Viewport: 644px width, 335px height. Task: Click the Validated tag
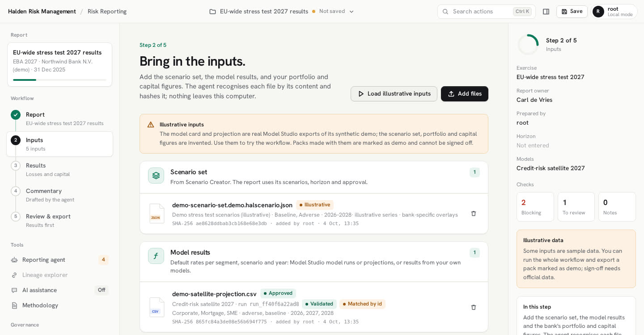319,304
